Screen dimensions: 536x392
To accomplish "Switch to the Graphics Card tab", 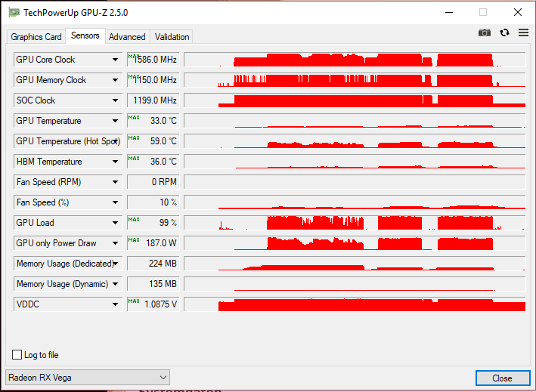I will point(36,37).
